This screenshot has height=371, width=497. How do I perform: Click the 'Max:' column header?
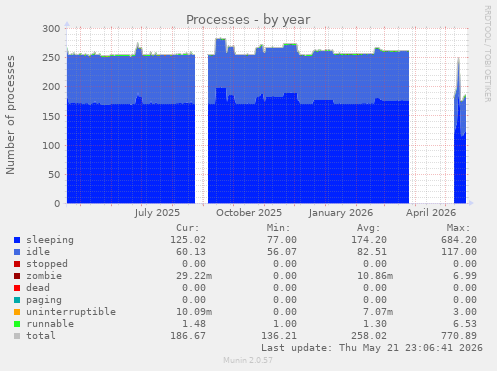click(458, 228)
